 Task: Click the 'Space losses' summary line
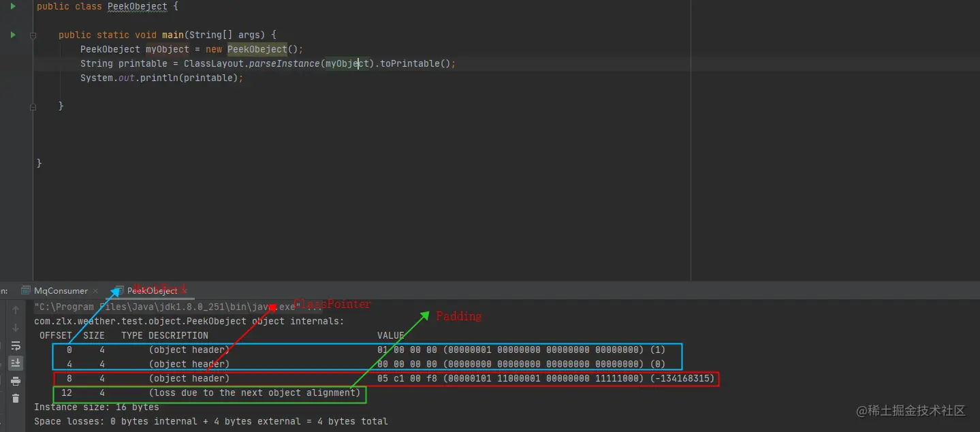pos(211,421)
